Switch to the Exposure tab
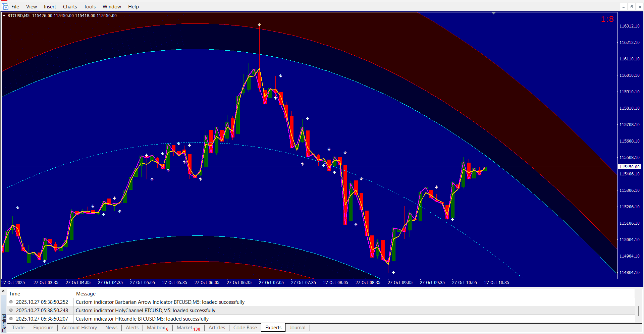The image size is (644, 334). (43, 328)
